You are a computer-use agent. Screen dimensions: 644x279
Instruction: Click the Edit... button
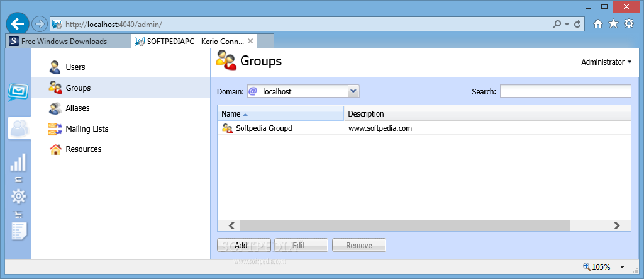tap(301, 245)
